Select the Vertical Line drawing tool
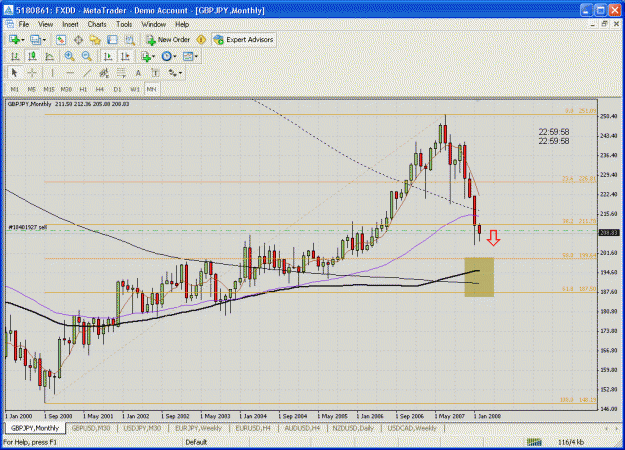Viewport: 625px width, 450px height. point(52,73)
